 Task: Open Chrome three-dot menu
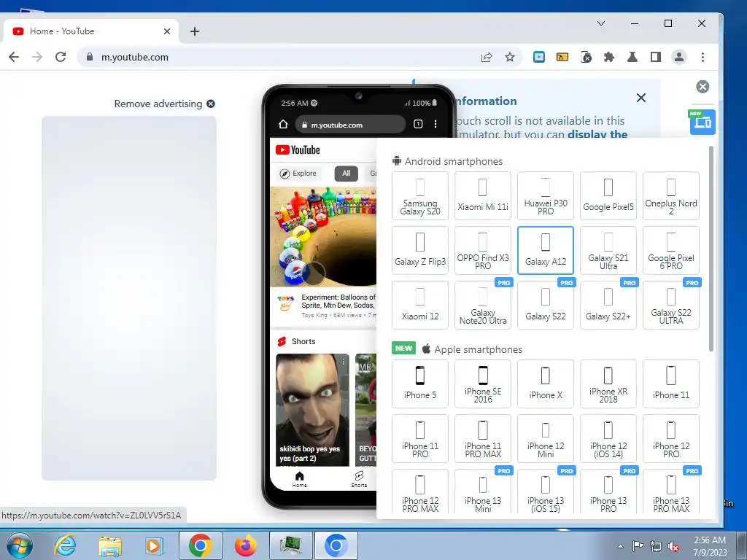(x=703, y=57)
